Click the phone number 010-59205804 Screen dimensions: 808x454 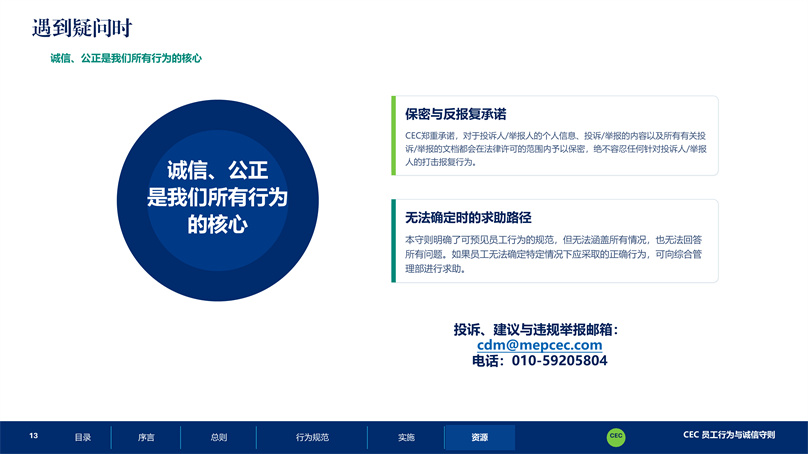point(559,361)
